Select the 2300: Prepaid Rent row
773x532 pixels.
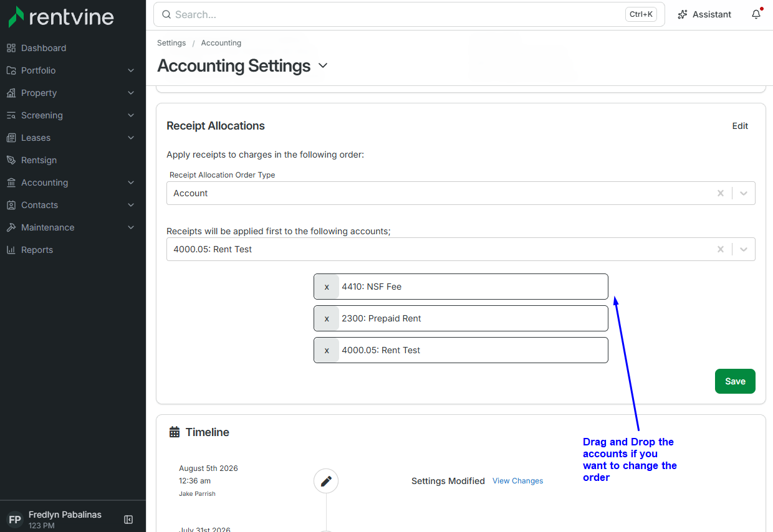click(461, 318)
